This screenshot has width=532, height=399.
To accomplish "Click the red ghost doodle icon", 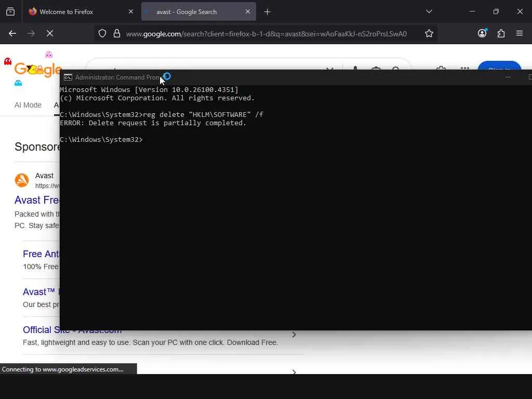I will click(x=8, y=61).
